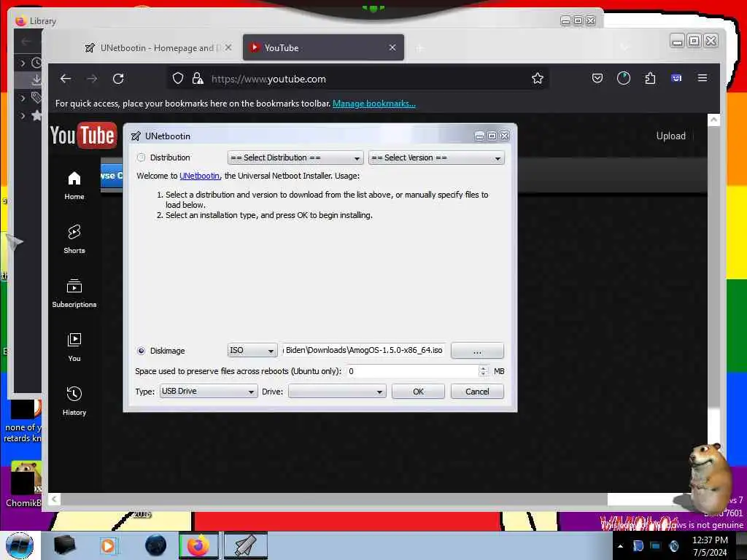
Task: Close the UNetbootin Homepage tab
Action: click(228, 47)
